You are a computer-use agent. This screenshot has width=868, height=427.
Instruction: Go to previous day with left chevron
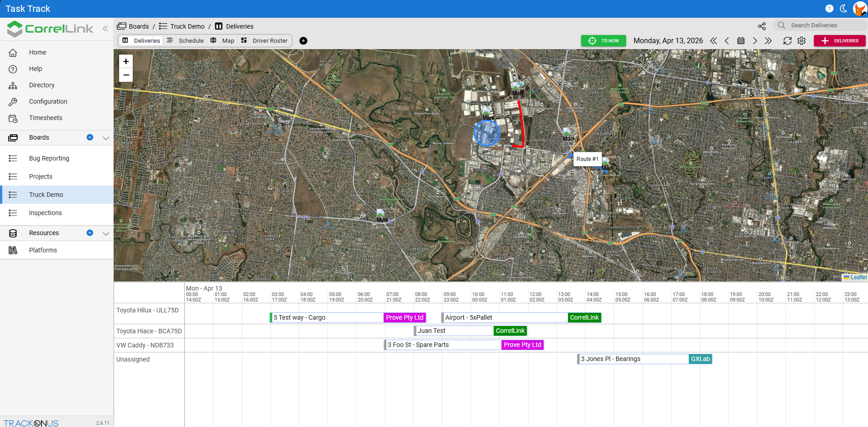[x=727, y=41]
